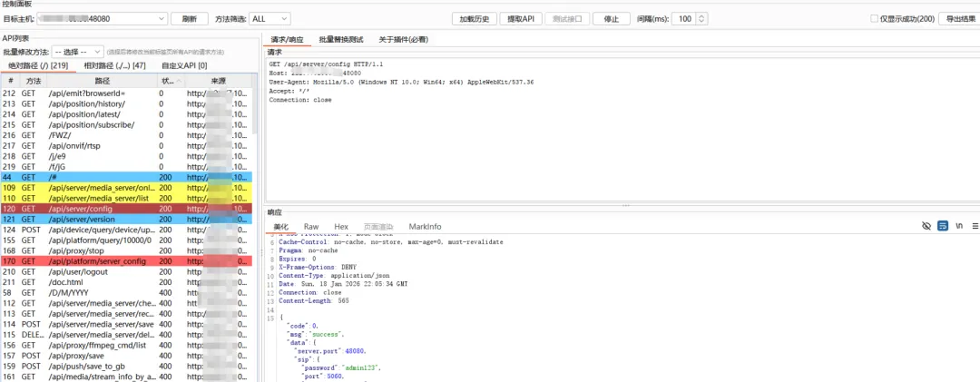Select the row /f/jG
Image resolution: width=980 pixels, height=382 pixels.
[x=125, y=166]
